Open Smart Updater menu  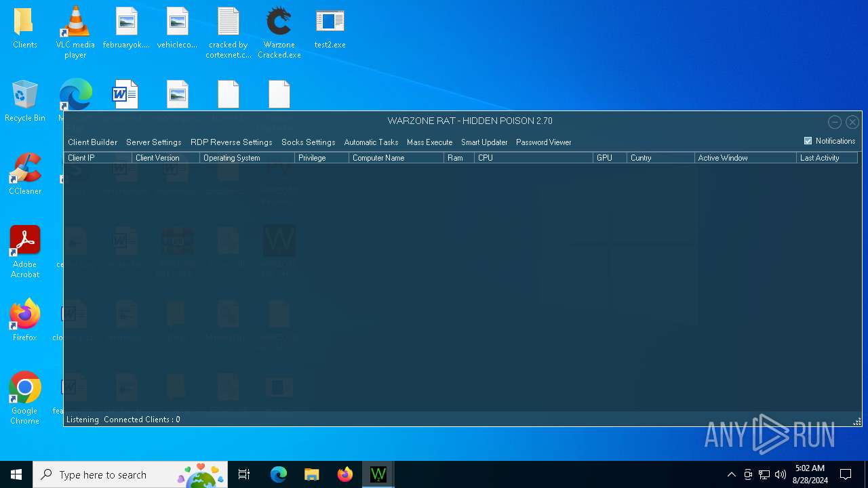484,142
